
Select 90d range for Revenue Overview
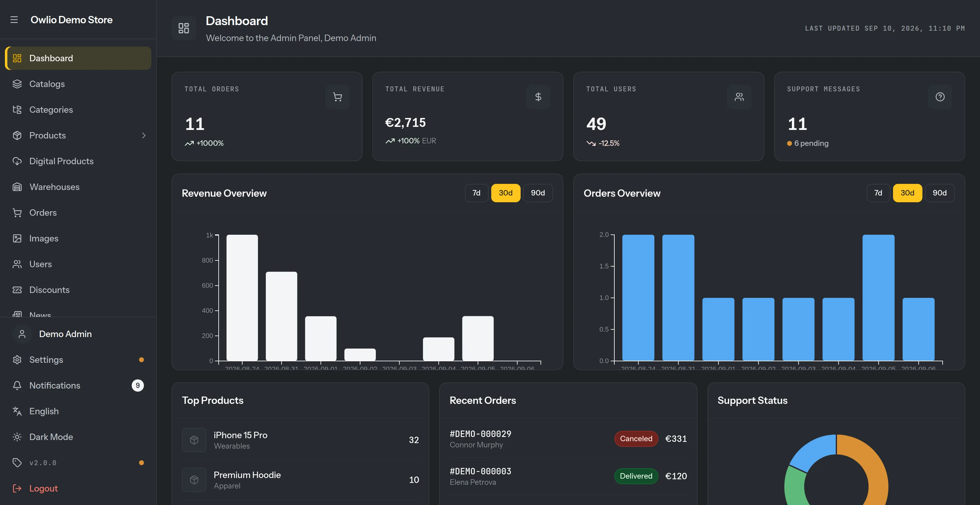(538, 193)
